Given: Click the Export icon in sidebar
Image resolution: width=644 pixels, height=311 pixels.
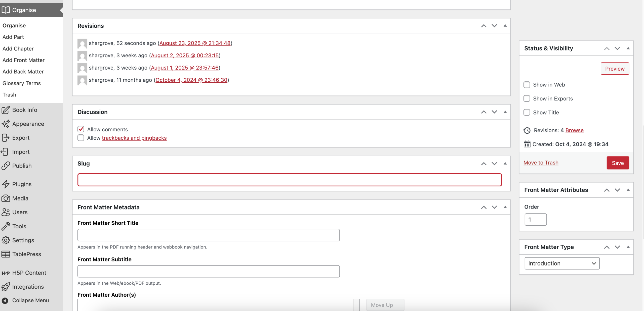Looking at the screenshot, I should pyautogui.click(x=6, y=138).
